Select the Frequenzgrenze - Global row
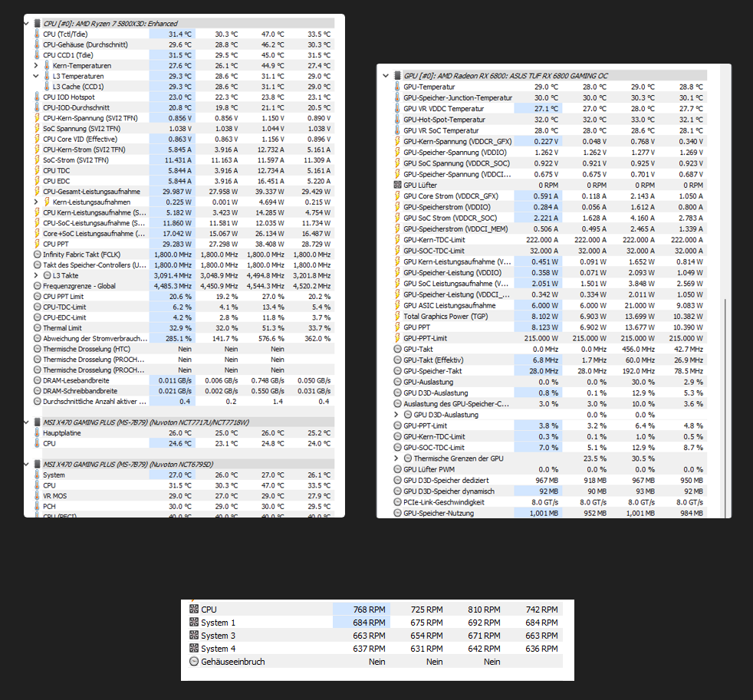 point(183,286)
